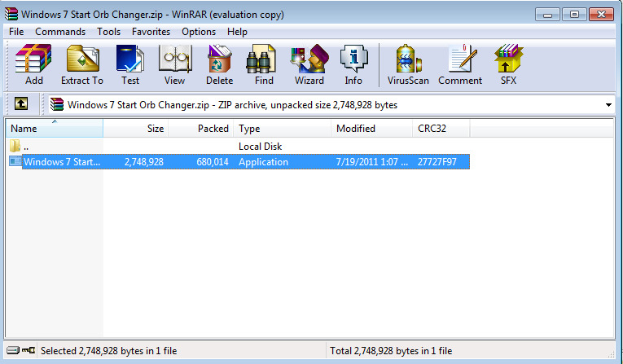Click the Delete toolbar icon
Image resolution: width=623 pixels, height=364 pixels.
click(x=219, y=64)
